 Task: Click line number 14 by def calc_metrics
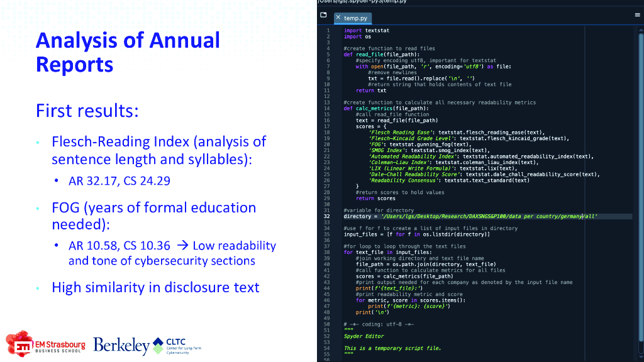(326, 108)
